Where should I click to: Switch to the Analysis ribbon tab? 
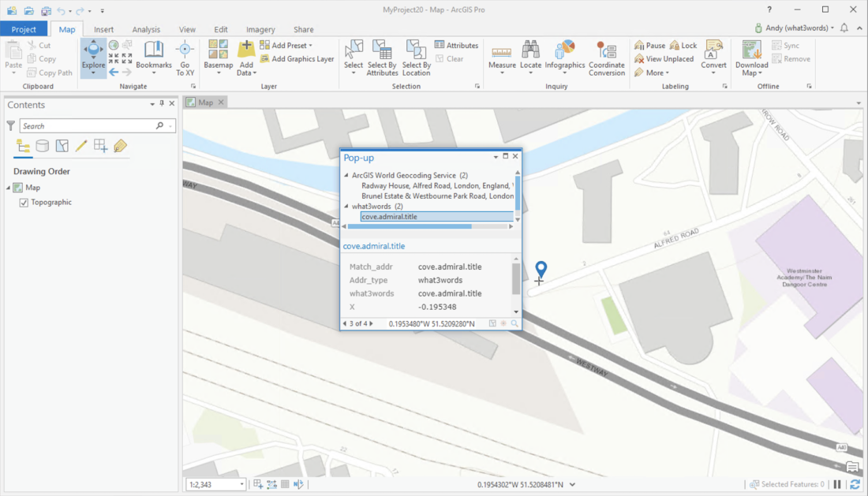pyautogui.click(x=146, y=29)
